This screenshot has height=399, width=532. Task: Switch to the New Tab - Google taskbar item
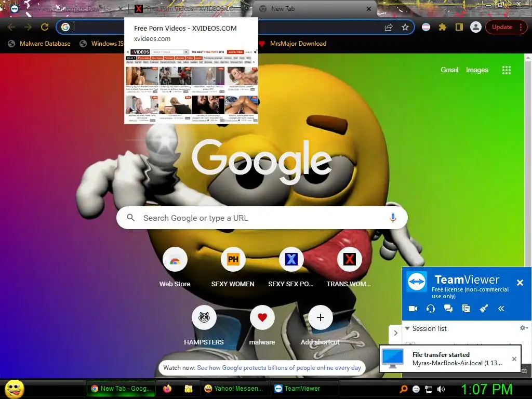pyautogui.click(x=121, y=389)
